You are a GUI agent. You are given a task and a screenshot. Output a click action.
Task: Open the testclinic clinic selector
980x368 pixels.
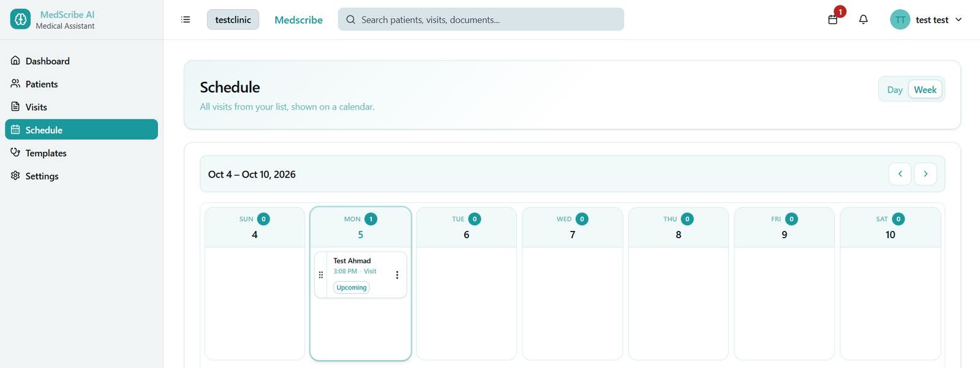click(233, 20)
